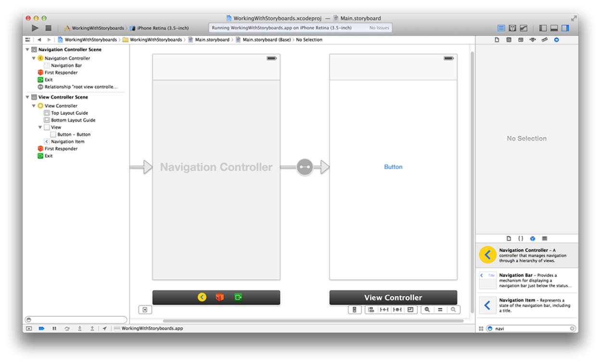Click the yellow Navigation Controller dock icon

coord(202,297)
